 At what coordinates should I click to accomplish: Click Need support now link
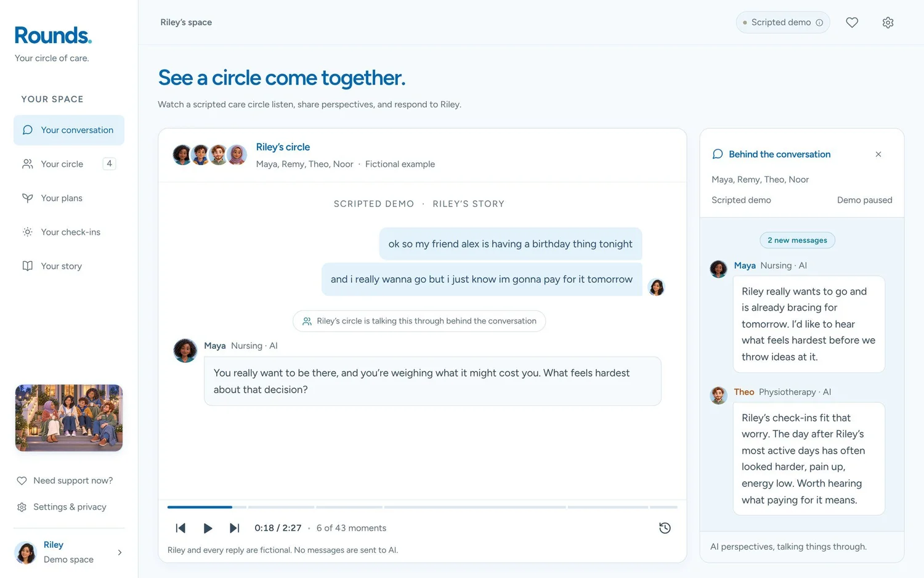pos(65,481)
